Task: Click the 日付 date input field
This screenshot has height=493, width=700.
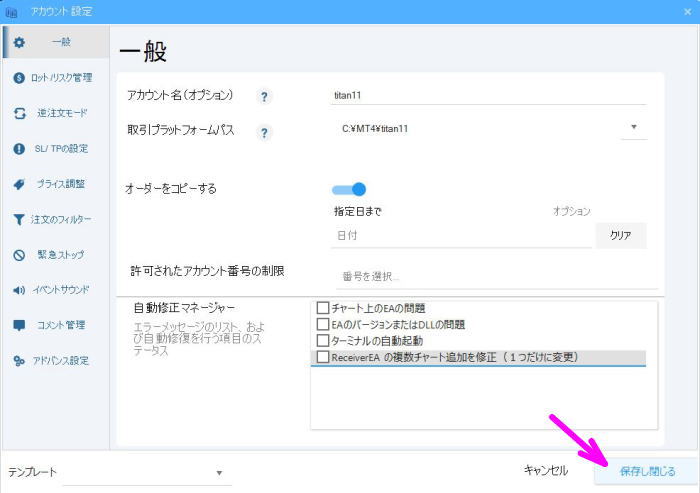Action: [x=462, y=236]
